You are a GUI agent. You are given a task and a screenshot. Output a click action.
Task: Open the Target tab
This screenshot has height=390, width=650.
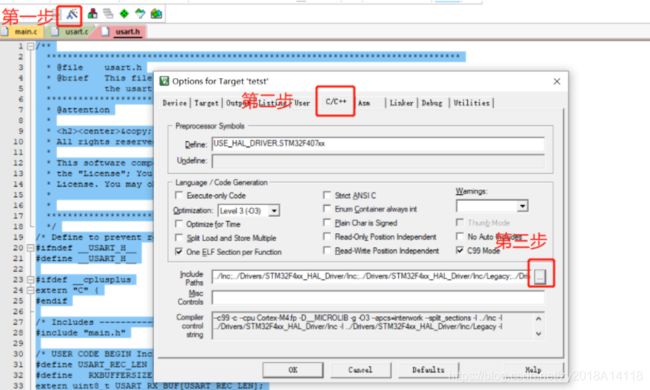pyautogui.click(x=206, y=103)
